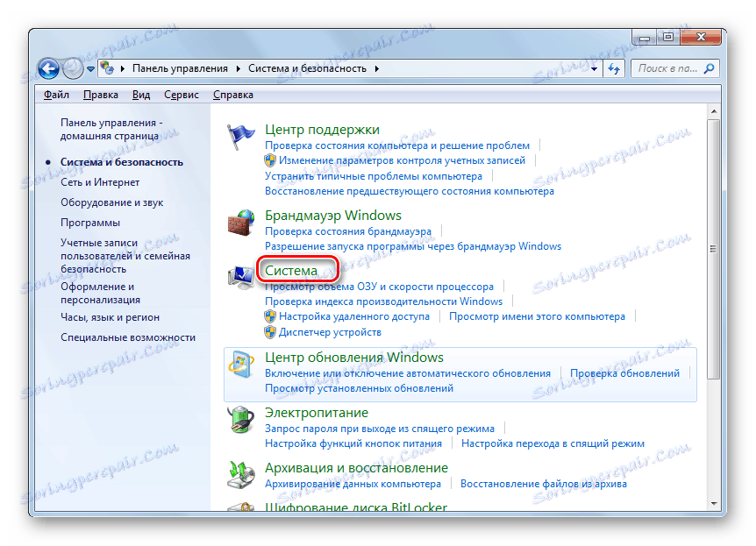
Task: Open the Сервис menu
Action: click(x=182, y=95)
